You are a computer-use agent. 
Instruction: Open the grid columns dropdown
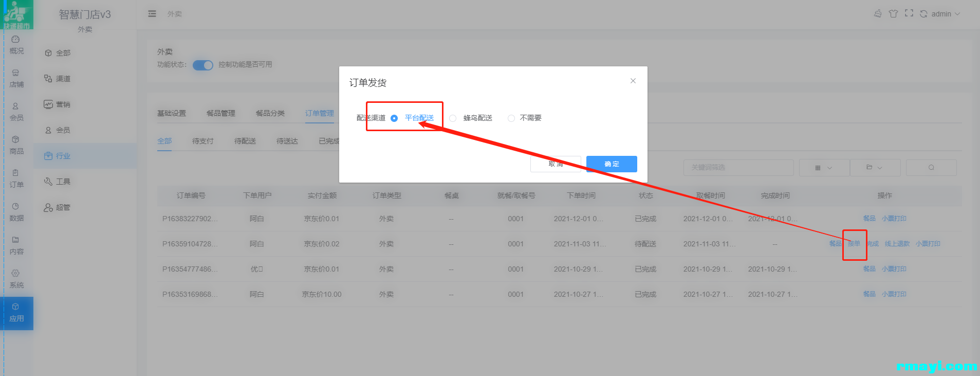[x=823, y=168]
